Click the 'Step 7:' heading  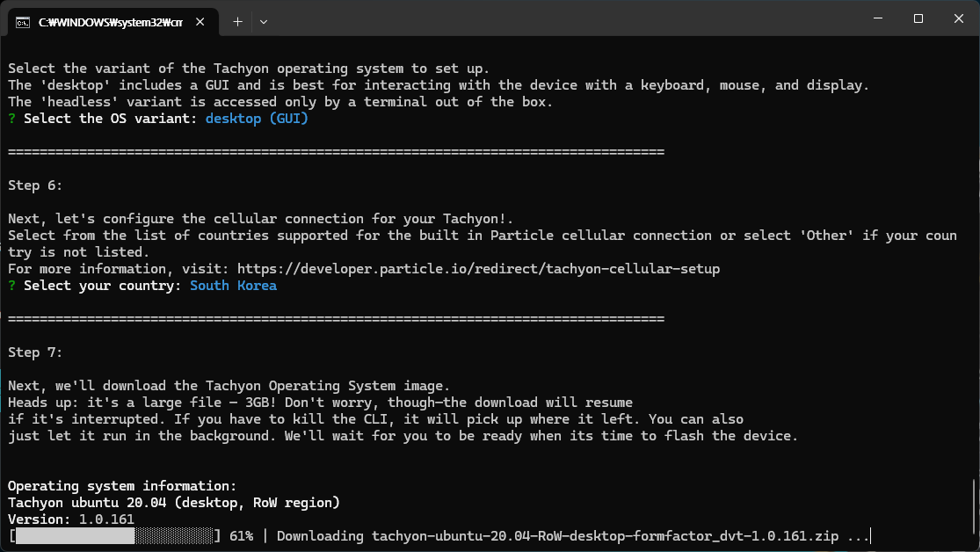point(35,352)
